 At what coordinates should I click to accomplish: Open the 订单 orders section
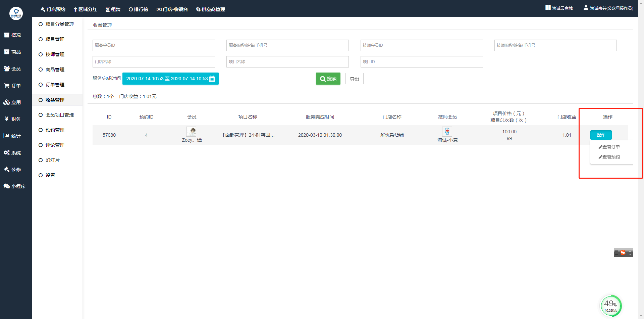point(12,86)
